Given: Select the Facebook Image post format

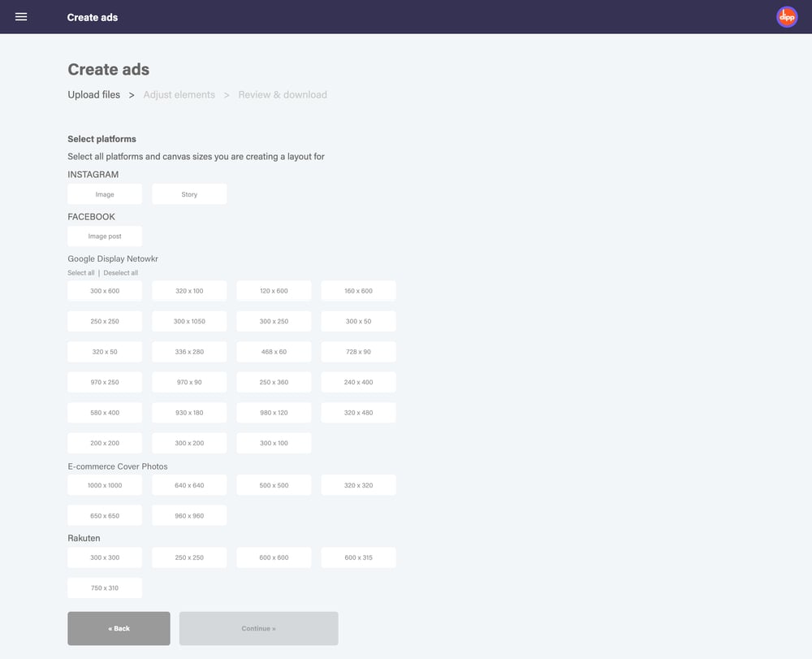Looking at the screenshot, I should click(105, 236).
